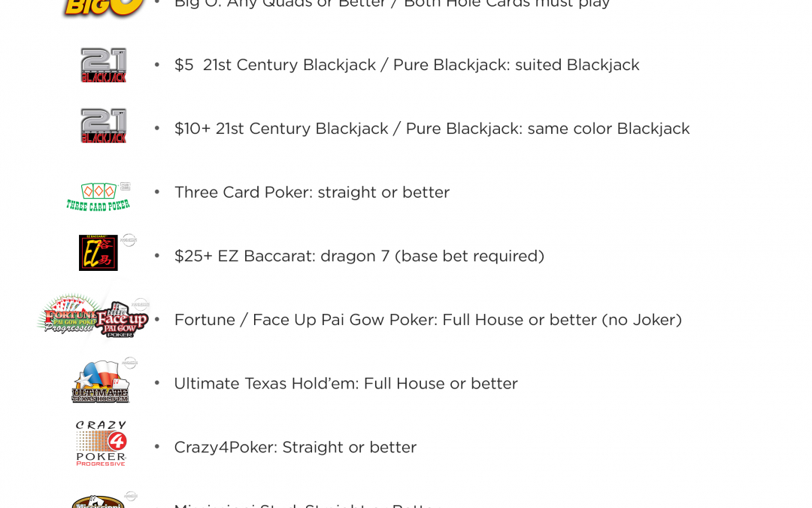812x508 pixels.
Task: Select the green Three Card Poker logo
Action: [98, 196]
